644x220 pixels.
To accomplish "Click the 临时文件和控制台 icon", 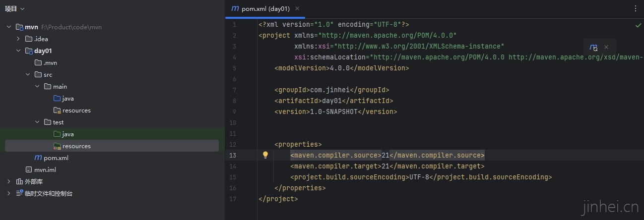I will pyautogui.click(x=19, y=193).
